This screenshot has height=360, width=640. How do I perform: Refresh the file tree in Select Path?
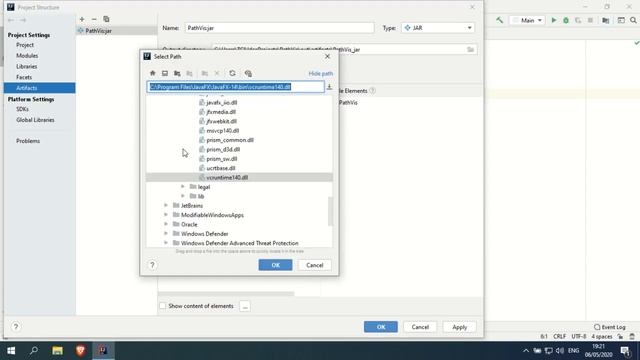click(x=232, y=73)
